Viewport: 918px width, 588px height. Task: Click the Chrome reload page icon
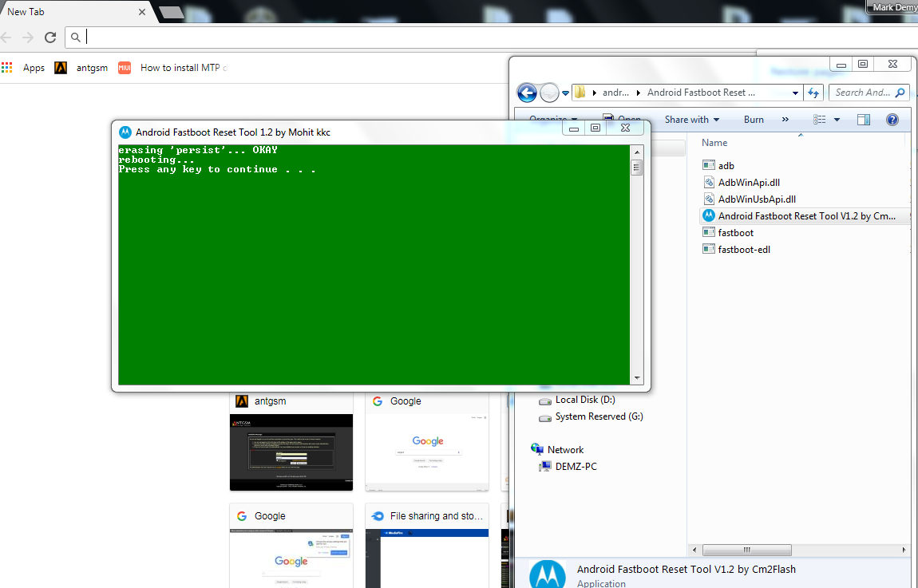pyautogui.click(x=50, y=37)
